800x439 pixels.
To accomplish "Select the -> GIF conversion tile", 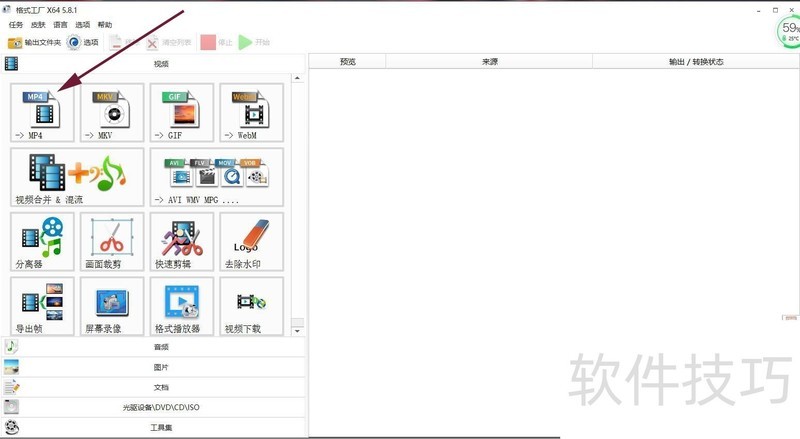I will [x=182, y=113].
